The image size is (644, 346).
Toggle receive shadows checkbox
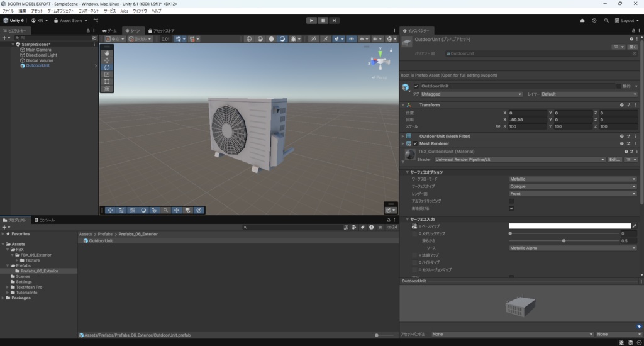click(x=511, y=209)
